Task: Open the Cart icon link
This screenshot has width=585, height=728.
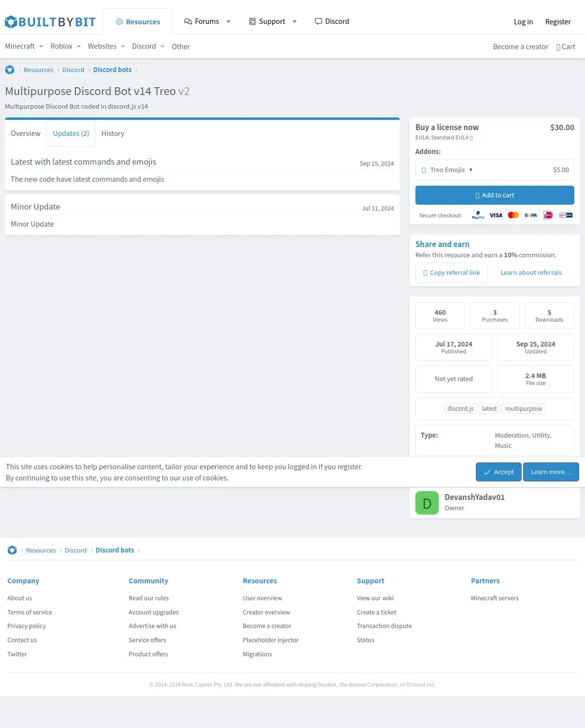Action: click(565, 47)
